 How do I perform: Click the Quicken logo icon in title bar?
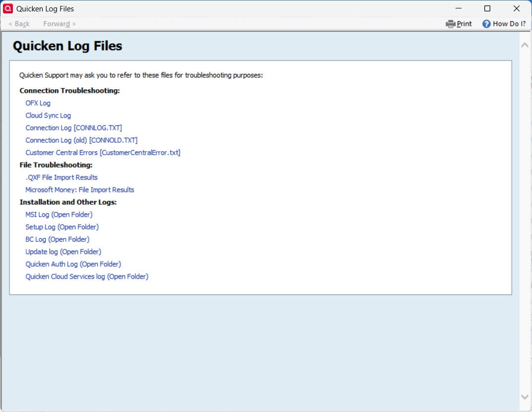pos(8,8)
